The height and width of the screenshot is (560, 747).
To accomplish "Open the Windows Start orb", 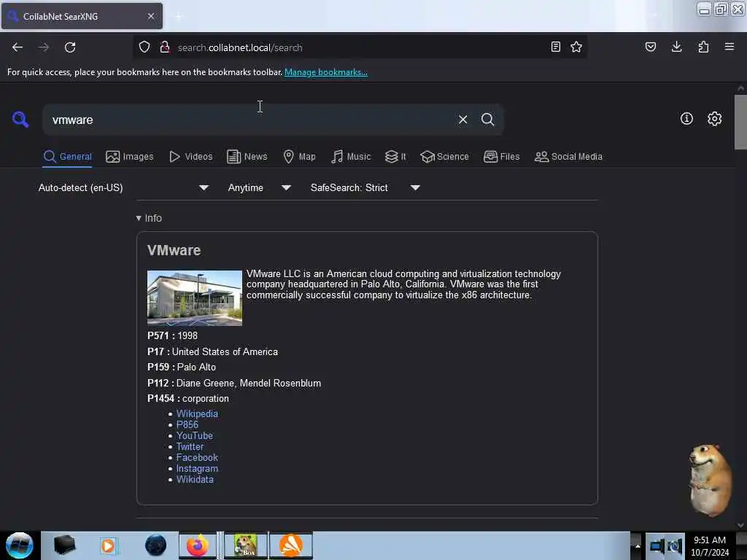I will (x=20, y=545).
